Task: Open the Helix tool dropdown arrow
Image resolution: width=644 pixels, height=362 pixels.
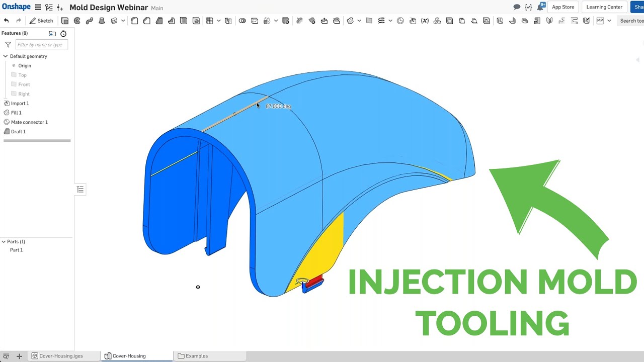Action: [x=390, y=21]
